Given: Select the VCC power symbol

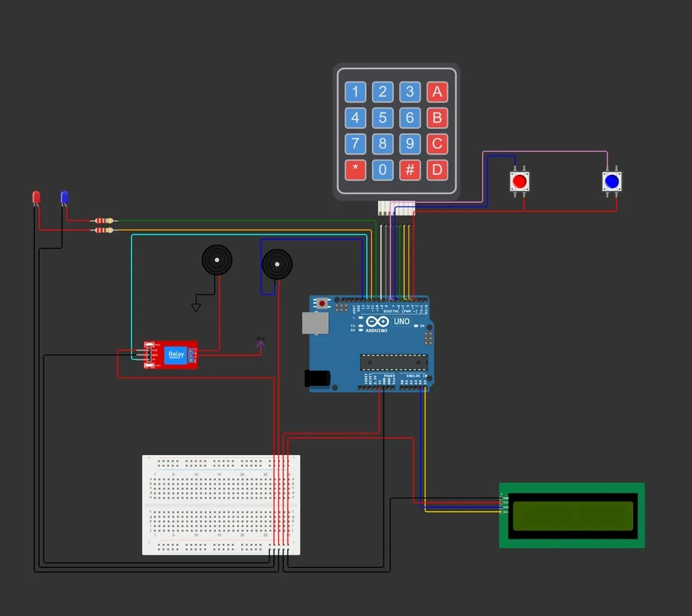Looking at the screenshot, I should [261, 343].
